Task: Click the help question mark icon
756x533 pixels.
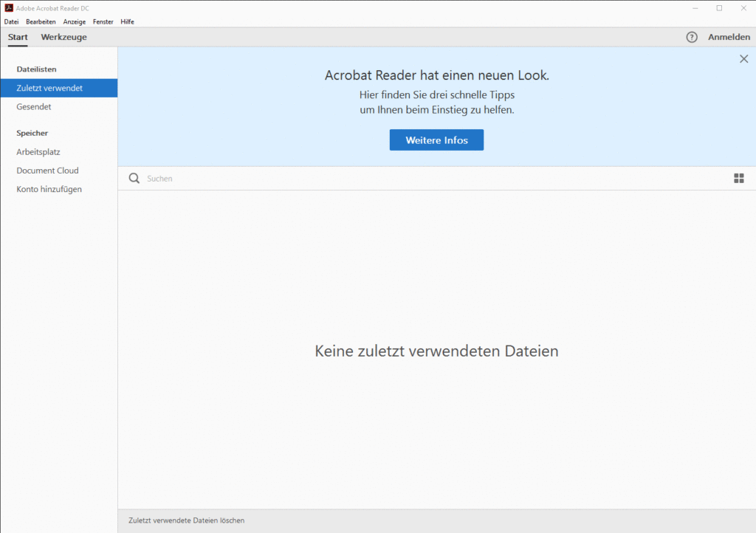Action: coord(691,37)
